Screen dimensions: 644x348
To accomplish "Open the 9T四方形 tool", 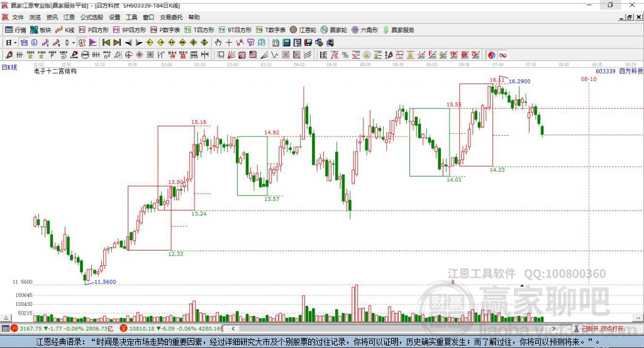I will 235,30.
